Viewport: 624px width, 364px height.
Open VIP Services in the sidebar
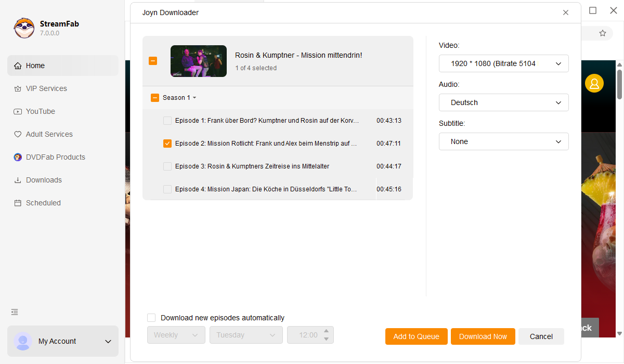46,88
